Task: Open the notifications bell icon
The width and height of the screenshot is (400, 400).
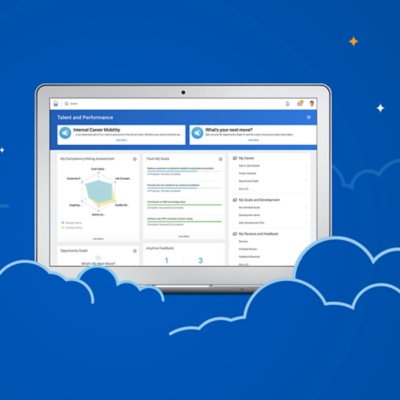Action: click(288, 104)
